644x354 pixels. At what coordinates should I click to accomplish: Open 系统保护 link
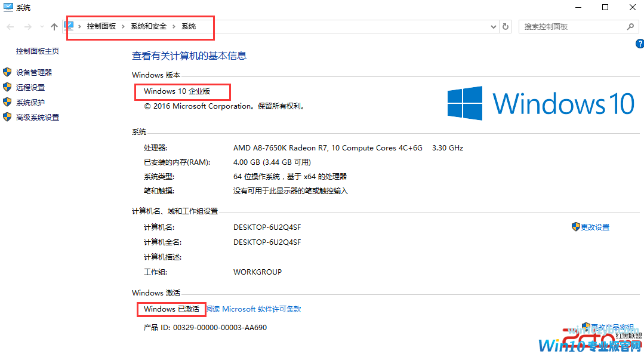30,102
